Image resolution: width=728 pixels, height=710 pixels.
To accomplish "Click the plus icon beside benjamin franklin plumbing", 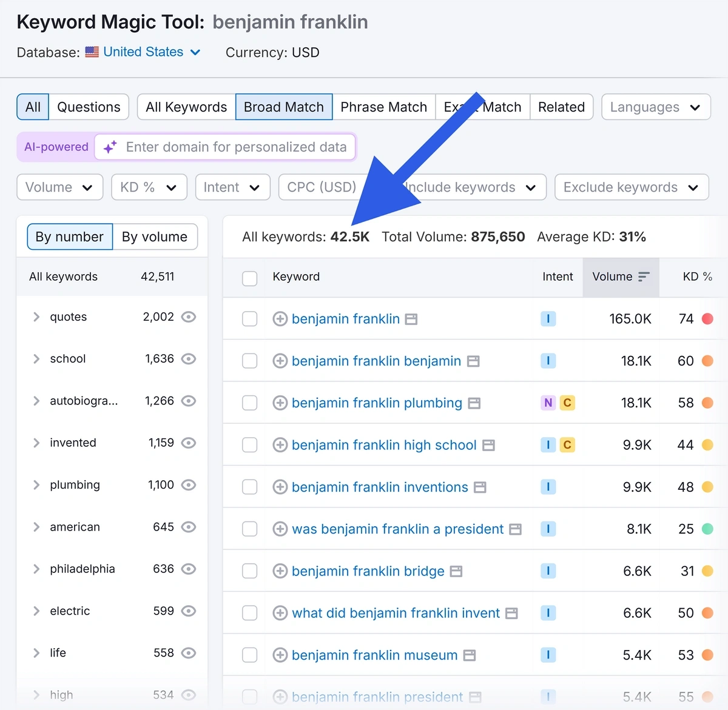I will click(280, 403).
